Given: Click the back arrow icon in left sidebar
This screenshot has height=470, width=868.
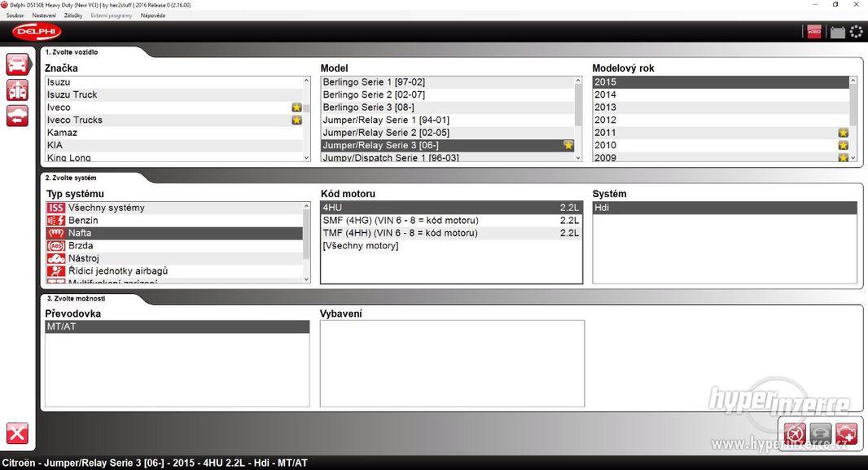Looking at the screenshot, I should [x=17, y=116].
